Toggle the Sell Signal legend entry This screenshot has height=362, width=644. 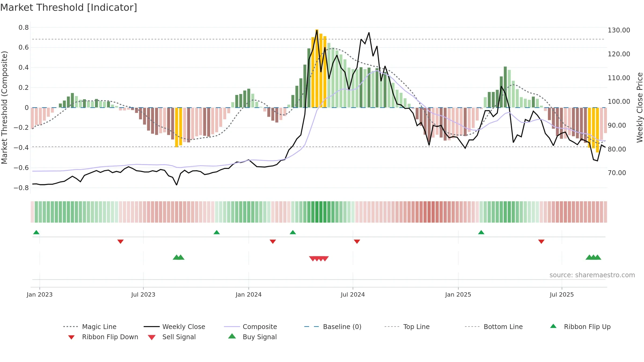pyautogui.click(x=172, y=337)
